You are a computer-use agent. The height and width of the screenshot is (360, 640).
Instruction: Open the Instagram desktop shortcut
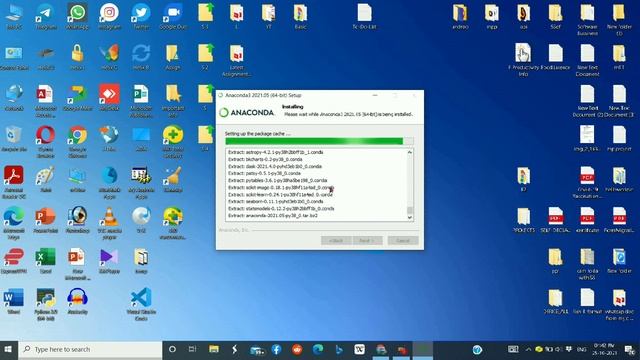click(x=109, y=16)
